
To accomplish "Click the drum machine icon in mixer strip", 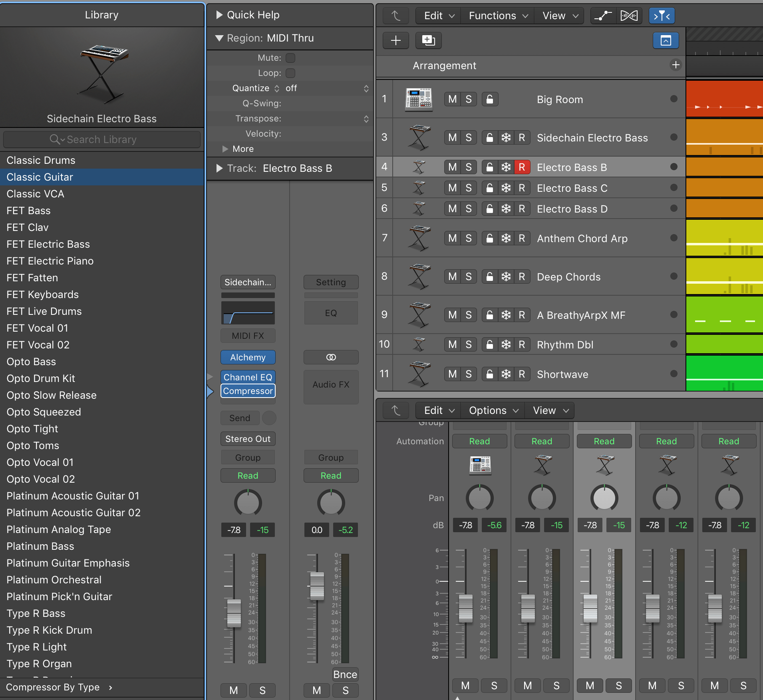I will pyautogui.click(x=480, y=465).
